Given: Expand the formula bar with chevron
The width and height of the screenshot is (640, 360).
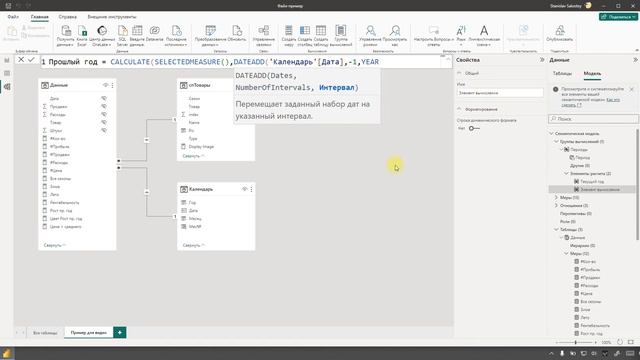Looking at the screenshot, I should click(x=448, y=60).
